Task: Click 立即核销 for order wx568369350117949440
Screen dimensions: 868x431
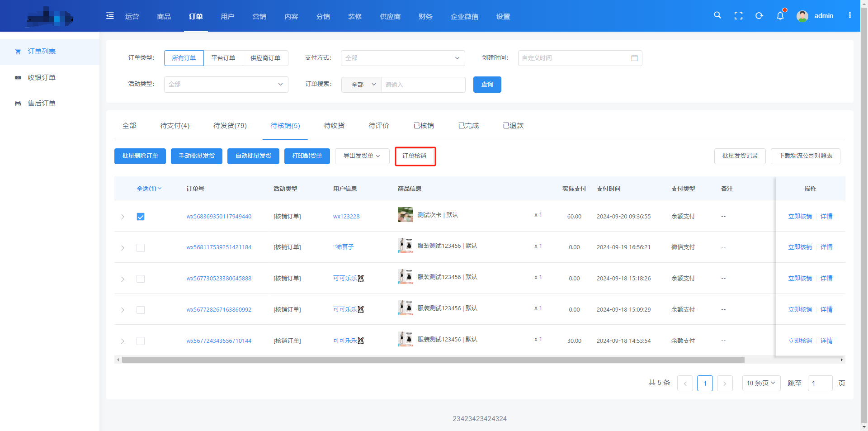Action: point(800,217)
